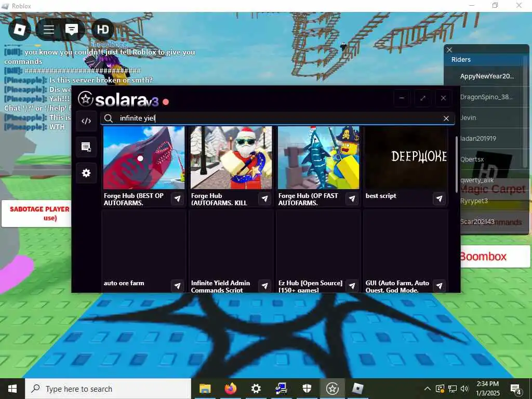Execute the GUI (Auto Farm, Auto Quest script

pyautogui.click(x=439, y=286)
